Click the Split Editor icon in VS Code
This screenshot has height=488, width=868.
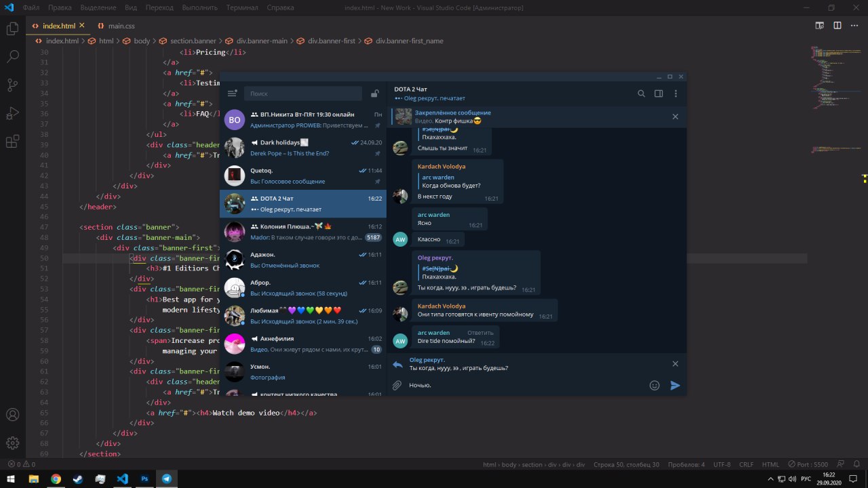pos(837,26)
